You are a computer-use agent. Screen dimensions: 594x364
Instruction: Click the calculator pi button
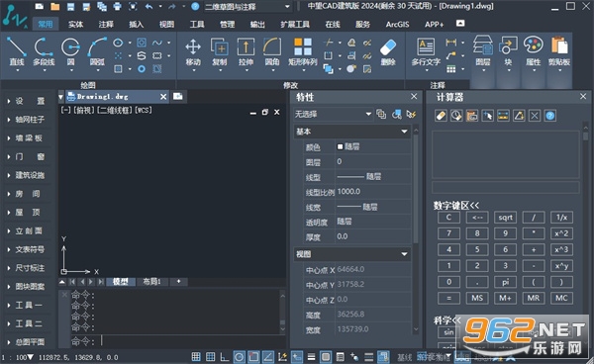[505, 282]
